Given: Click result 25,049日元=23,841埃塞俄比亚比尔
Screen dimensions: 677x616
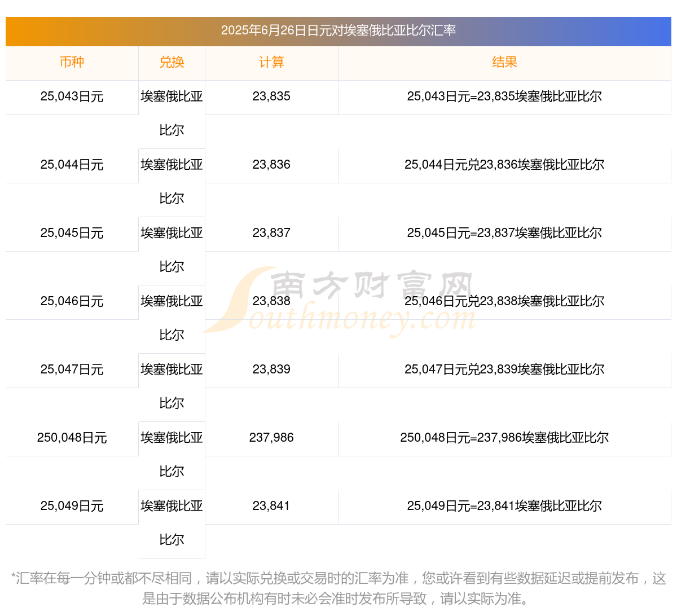Looking at the screenshot, I should (504, 506).
